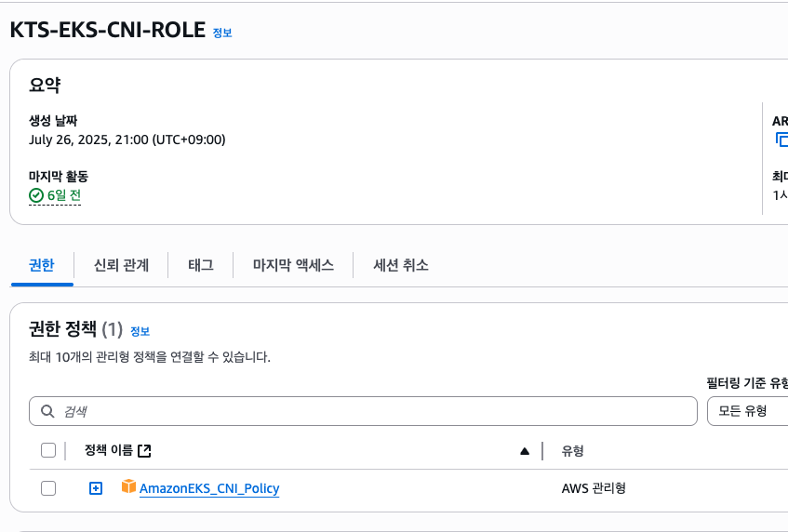Sort by 정책 이름 ascending arrow
Image resolution: width=788 pixels, height=532 pixels.
(x=525, y=451)
